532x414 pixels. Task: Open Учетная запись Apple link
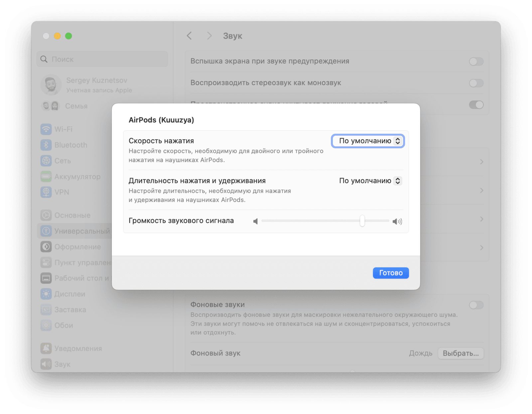tap(99, 90)
